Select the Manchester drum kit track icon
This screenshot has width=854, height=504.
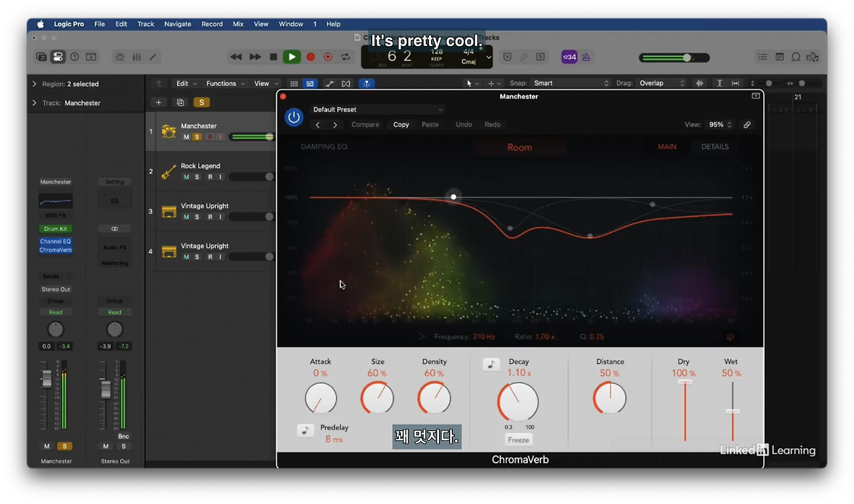pos(169,131)
